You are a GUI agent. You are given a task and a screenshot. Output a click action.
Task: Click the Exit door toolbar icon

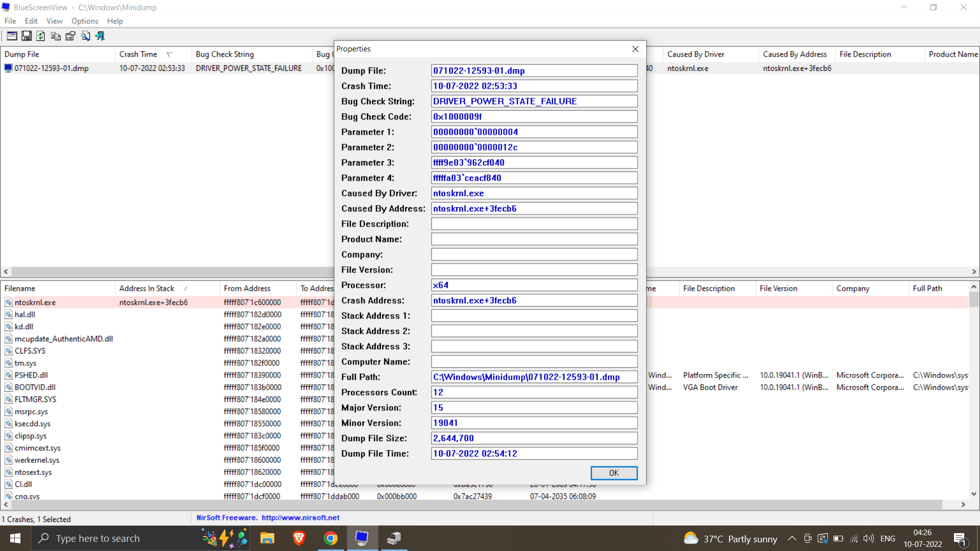click(x=100, y=36)
